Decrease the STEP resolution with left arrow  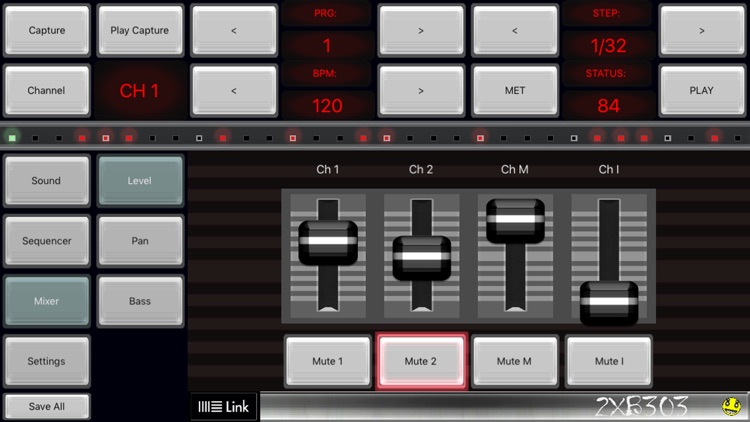click(x=515, y=30)
